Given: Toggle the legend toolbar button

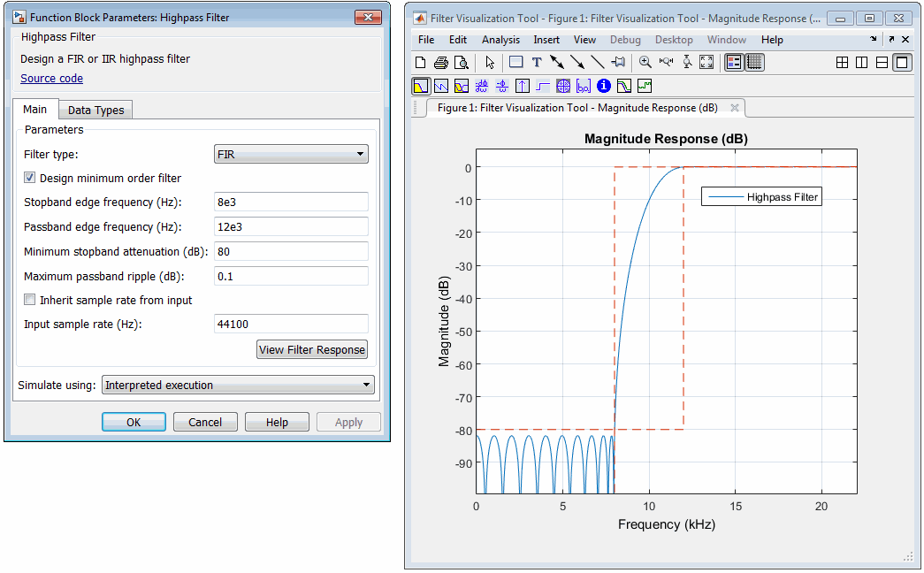Looking at the screenshot, I should 733,62.
